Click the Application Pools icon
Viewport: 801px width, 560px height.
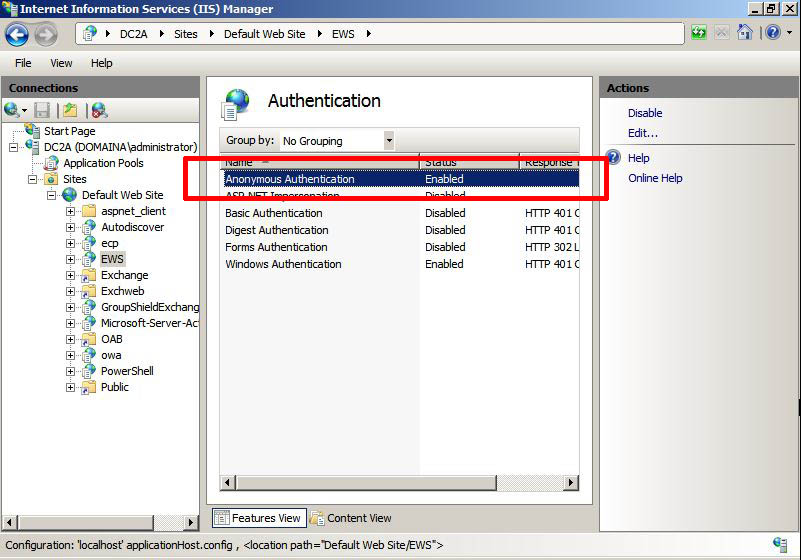[x=51, y=163]
